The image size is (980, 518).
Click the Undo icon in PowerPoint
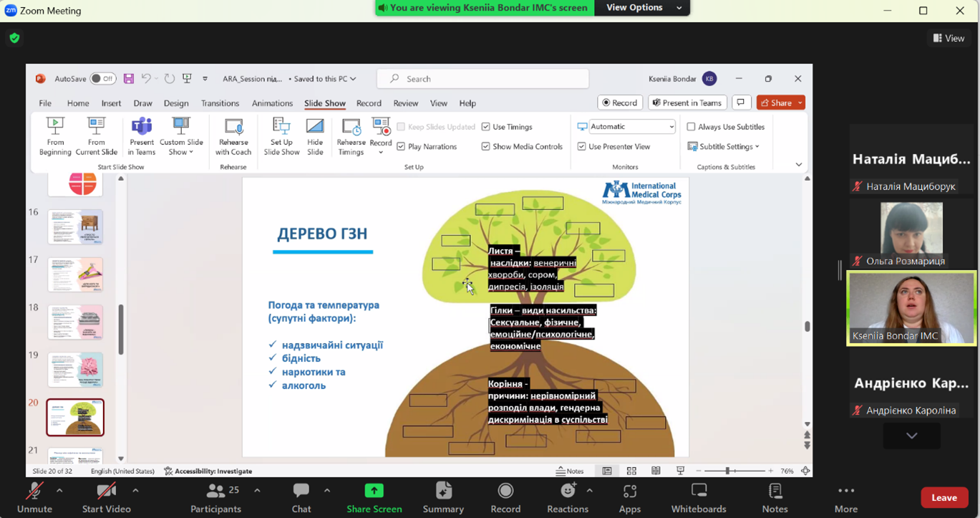coord(146,79)
